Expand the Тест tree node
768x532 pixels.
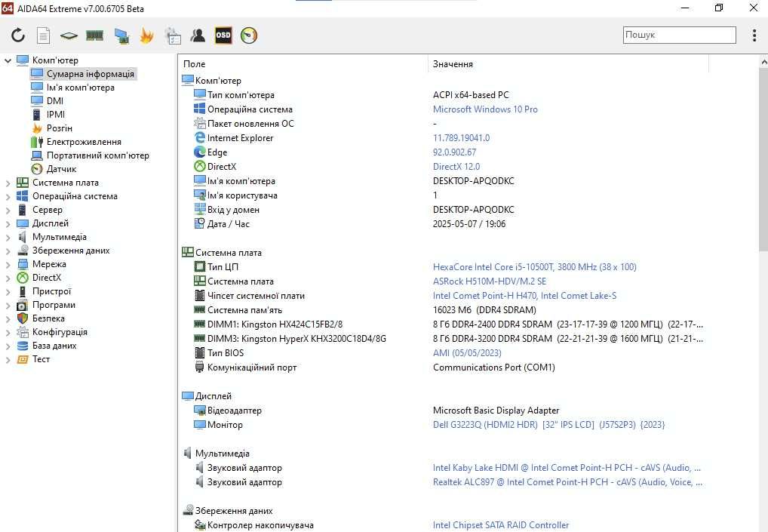point(8,360)
